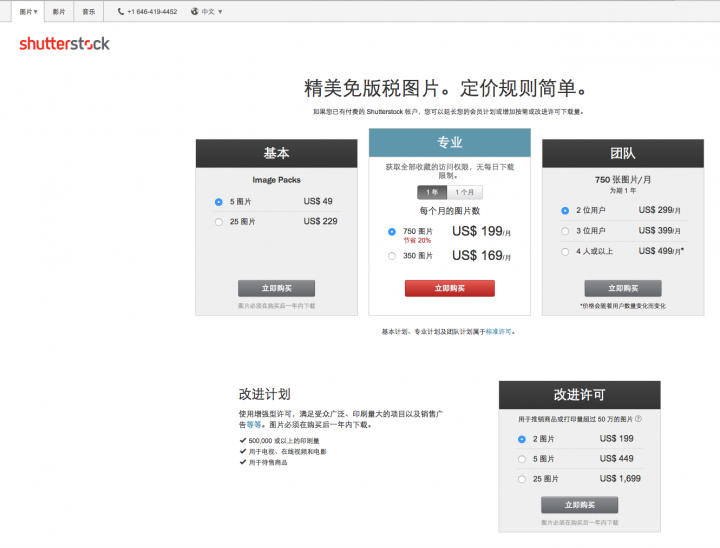The image size is (720, 548).
Task: Click the Shutterstock logo
Action: (x=64, y=44)
